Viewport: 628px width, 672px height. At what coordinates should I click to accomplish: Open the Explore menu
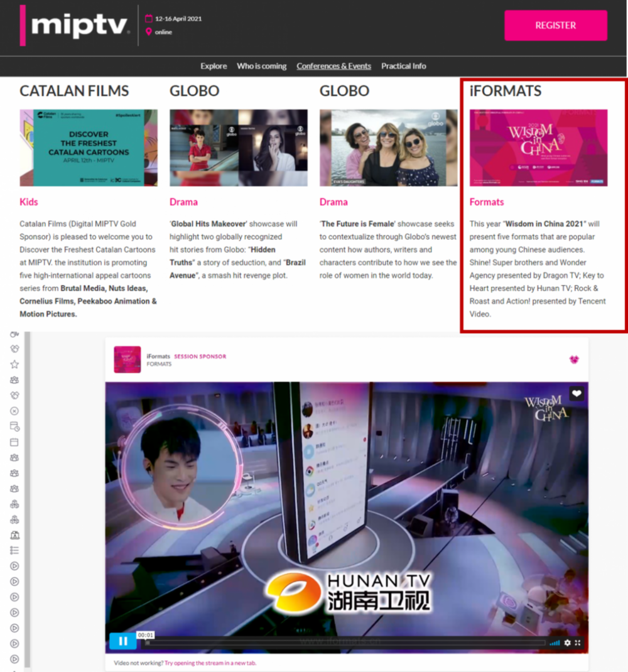(214, 66)
